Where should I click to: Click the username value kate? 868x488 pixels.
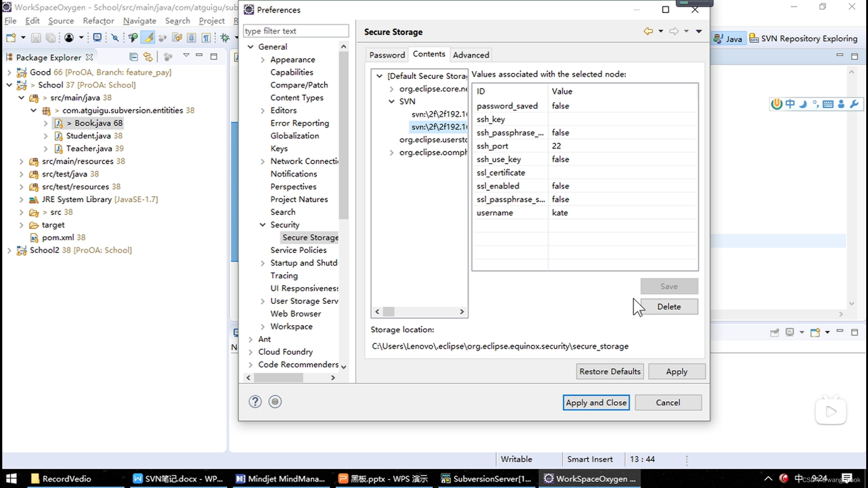coord(560,212)
